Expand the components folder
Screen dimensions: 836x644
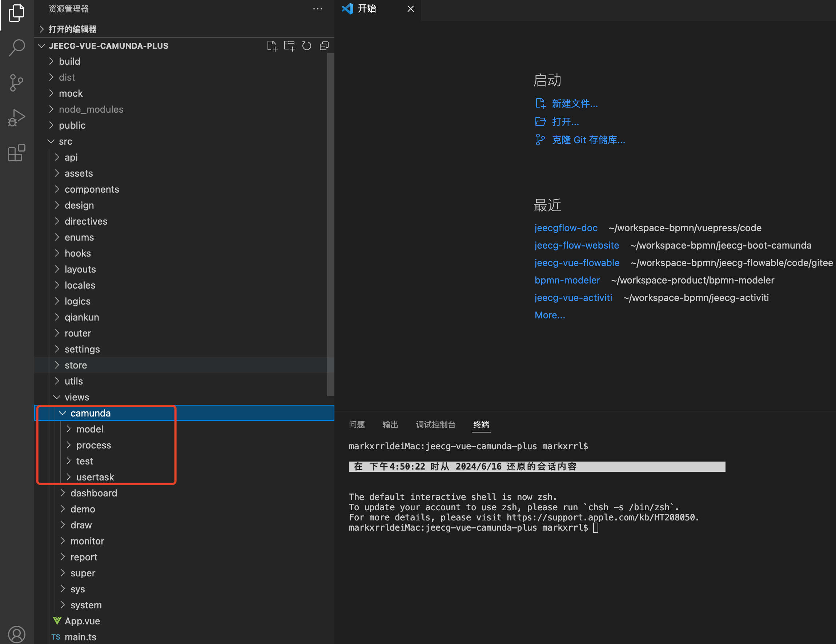[x=184, y=189]
